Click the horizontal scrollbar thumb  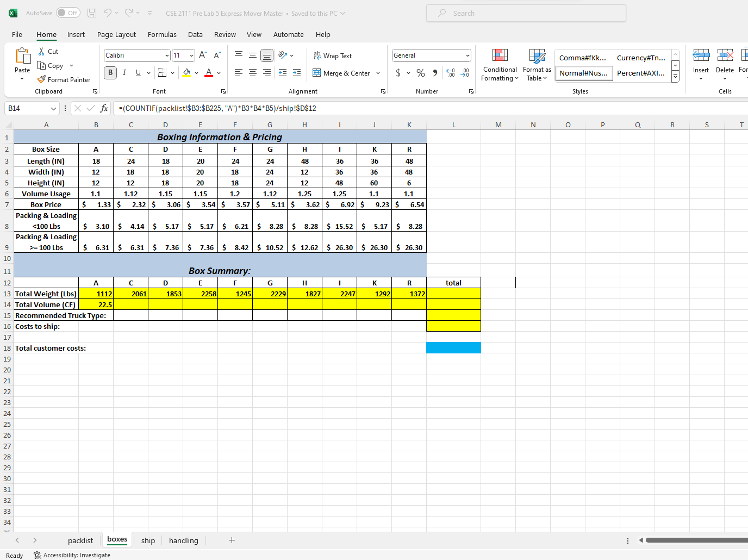[697, 540]
